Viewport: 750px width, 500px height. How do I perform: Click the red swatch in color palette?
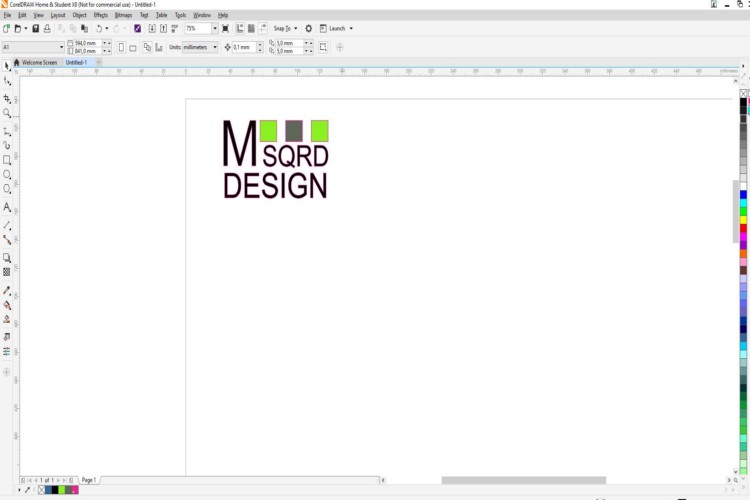[743, 228]
